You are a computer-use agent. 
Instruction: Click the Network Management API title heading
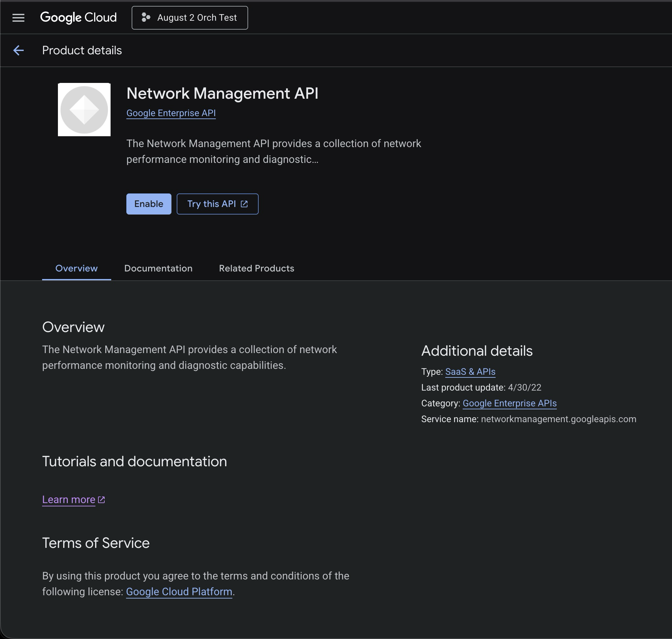[x=222, y=93]
